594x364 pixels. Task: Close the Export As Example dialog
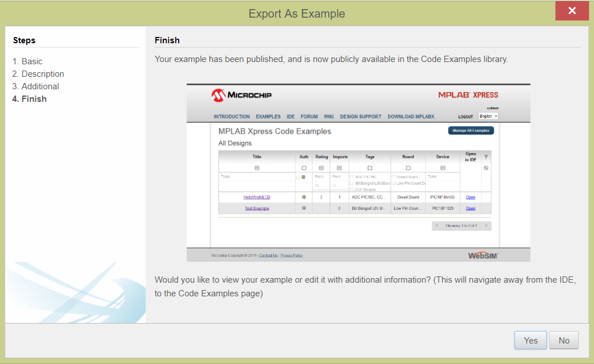coord(572,11)
